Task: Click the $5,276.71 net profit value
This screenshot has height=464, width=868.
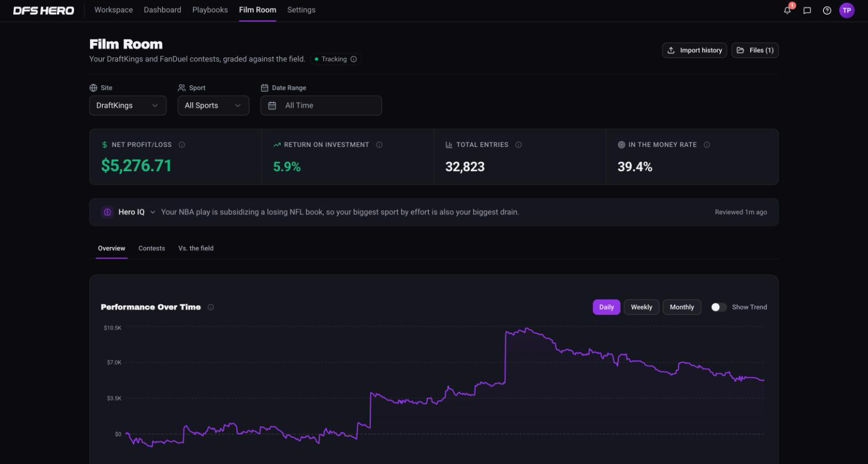Action: pos(137,166)
